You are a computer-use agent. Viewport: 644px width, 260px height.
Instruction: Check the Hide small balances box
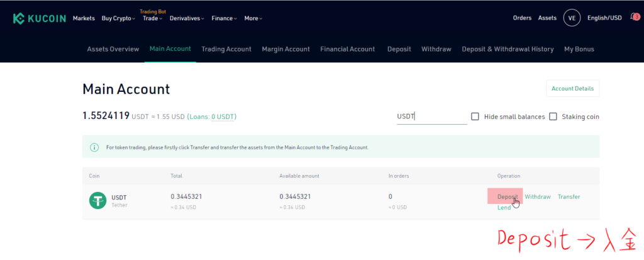coord(475,116)
